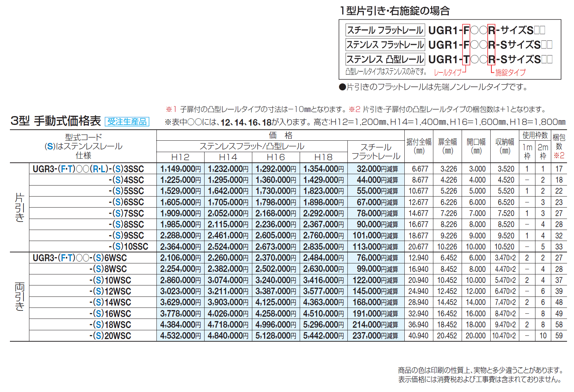
Task: Click the 梱包数 ※2 column header
Action: (x=559, y=145)
